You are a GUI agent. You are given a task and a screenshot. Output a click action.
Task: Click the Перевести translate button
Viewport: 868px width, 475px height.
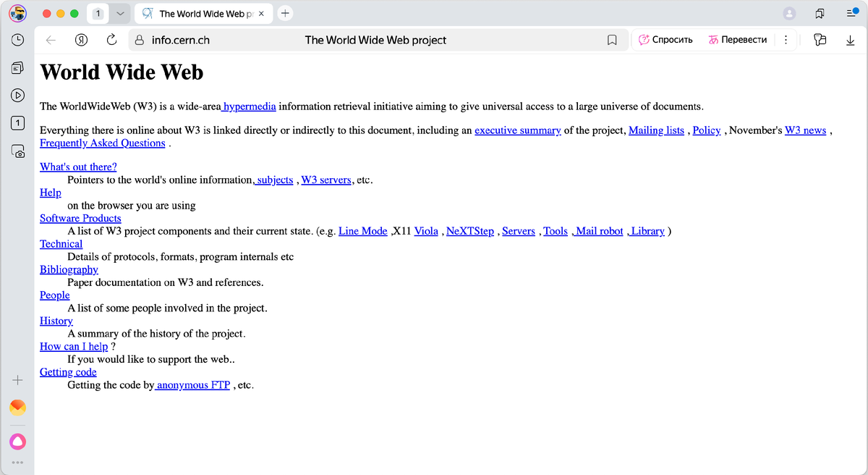[738, 40]
